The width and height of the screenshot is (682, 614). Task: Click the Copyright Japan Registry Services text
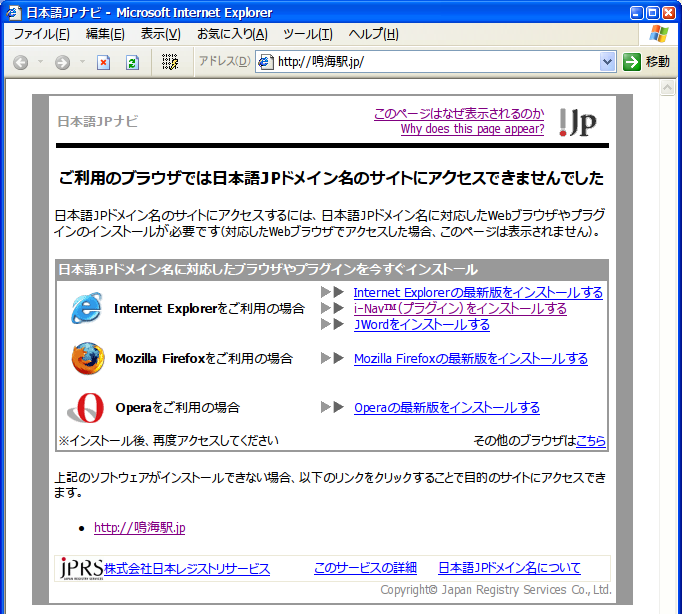[x=496, y=590]
